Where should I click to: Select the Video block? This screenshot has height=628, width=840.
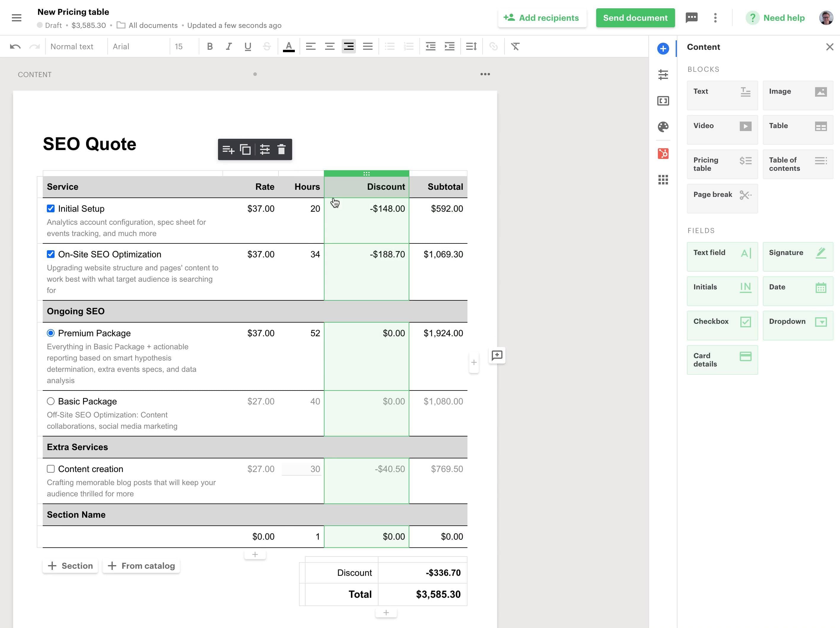722,130
